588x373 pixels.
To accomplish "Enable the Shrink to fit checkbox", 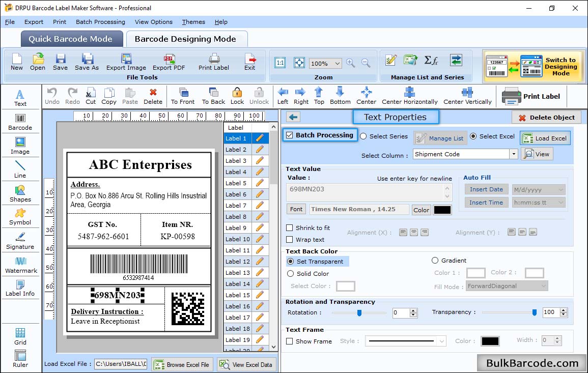I will click(290, 228).
